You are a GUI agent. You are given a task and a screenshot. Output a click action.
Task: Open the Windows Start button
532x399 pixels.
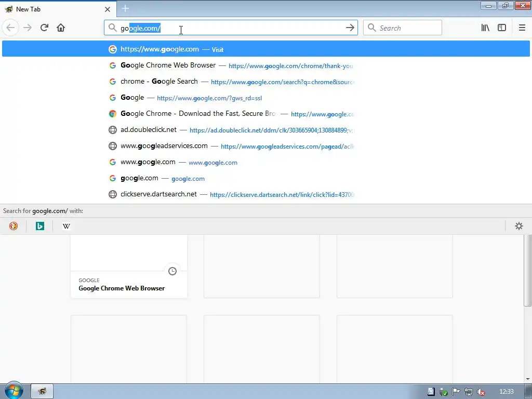[14, 390]
